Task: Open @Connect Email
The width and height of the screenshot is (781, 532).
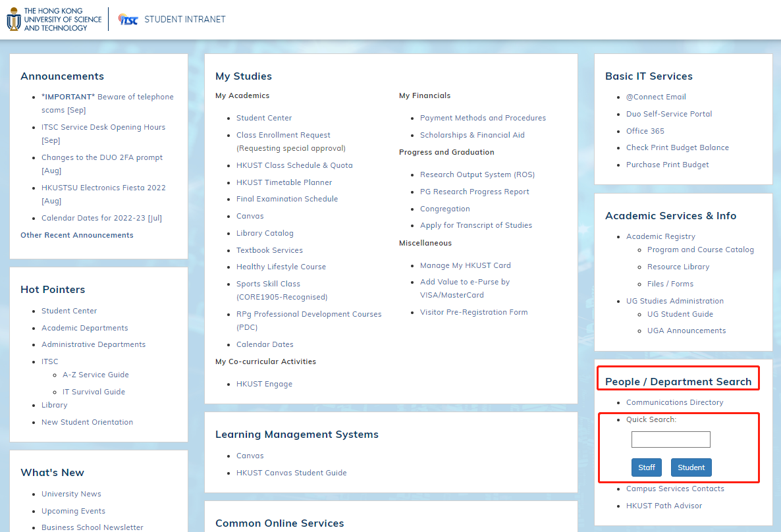Action: click(656, 97)
